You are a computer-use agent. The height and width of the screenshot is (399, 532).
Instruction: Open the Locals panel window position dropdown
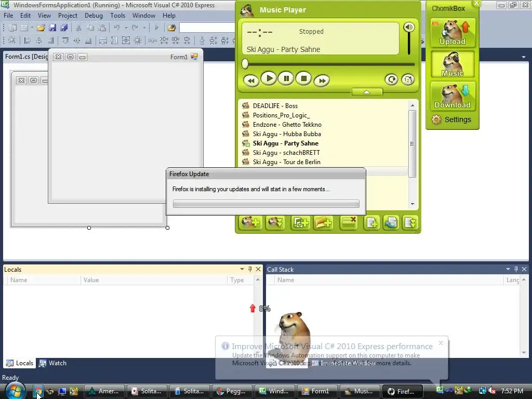pos(242,269)
